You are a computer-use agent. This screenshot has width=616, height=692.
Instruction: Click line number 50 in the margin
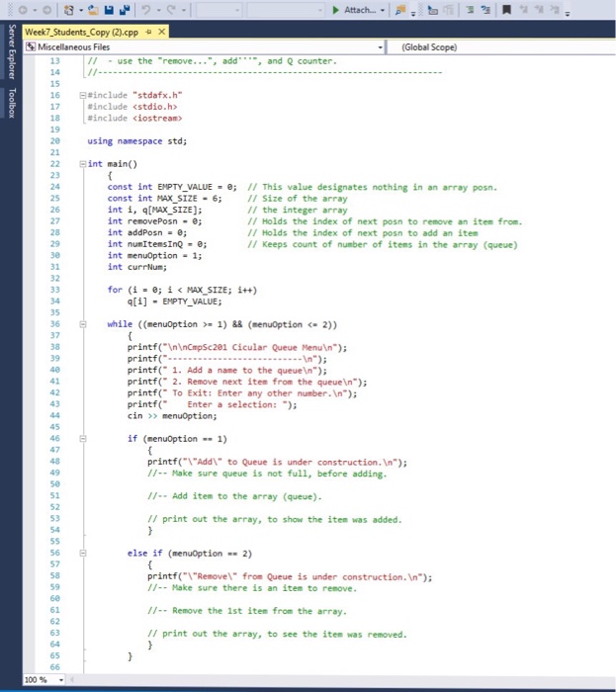coord(54,484)
